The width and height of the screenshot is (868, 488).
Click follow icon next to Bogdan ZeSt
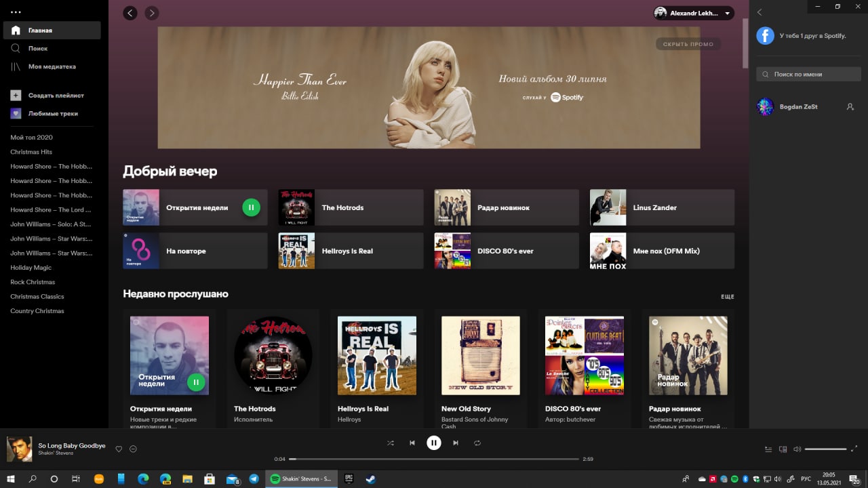point(850,107)
